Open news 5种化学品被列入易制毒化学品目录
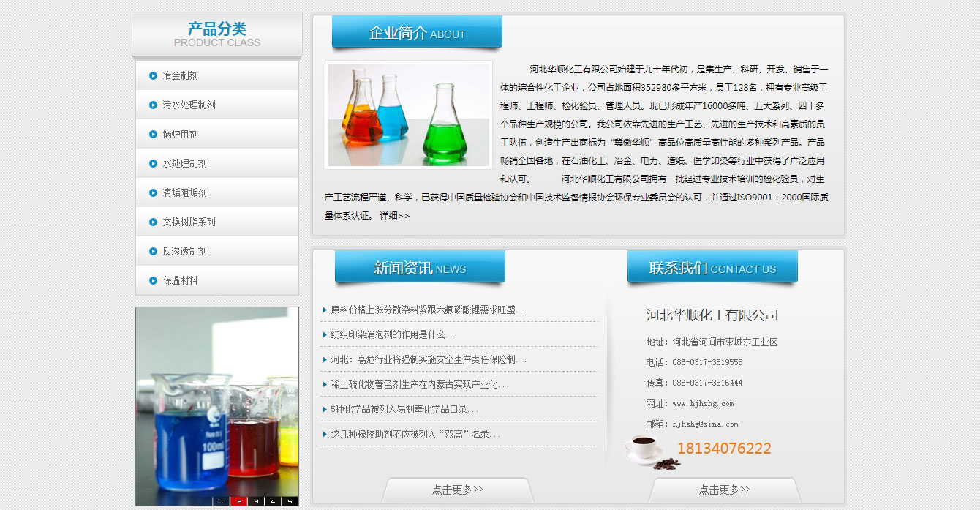980x510 pixels. click(404, 409)
